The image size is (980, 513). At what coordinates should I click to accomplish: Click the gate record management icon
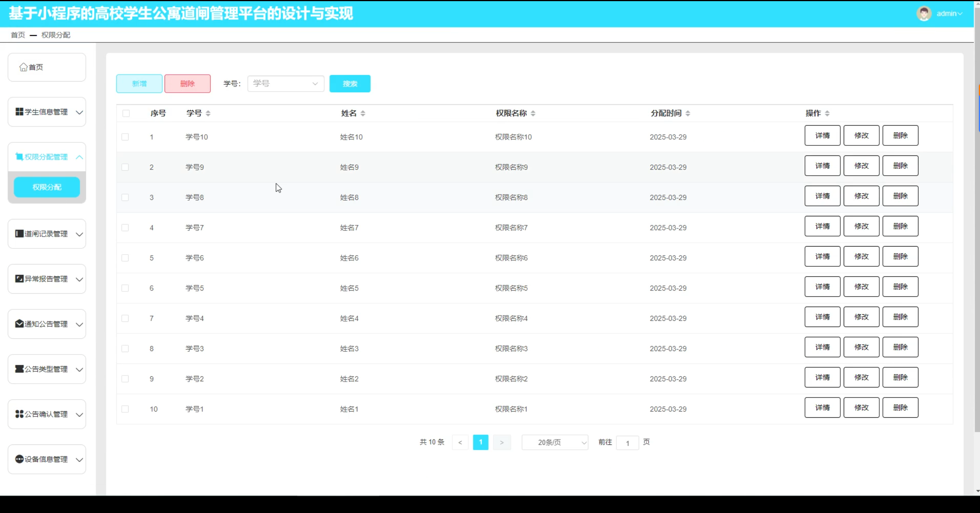point(19,234)
